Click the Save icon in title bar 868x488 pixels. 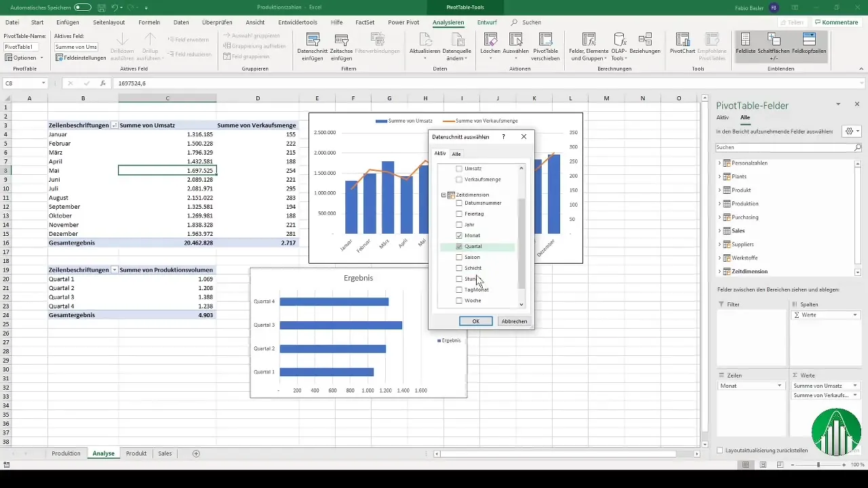(101, 7)
